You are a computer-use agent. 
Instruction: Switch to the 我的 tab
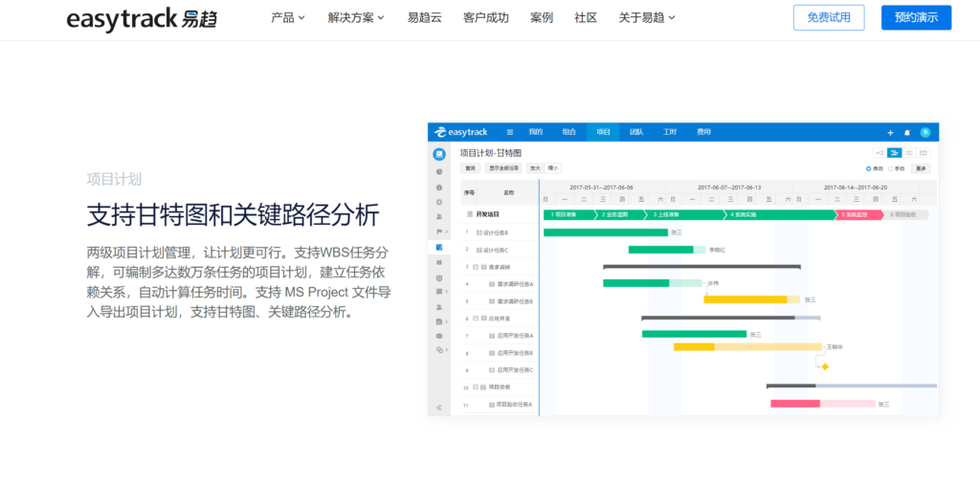pyautogui.click(x=536, y=132)
